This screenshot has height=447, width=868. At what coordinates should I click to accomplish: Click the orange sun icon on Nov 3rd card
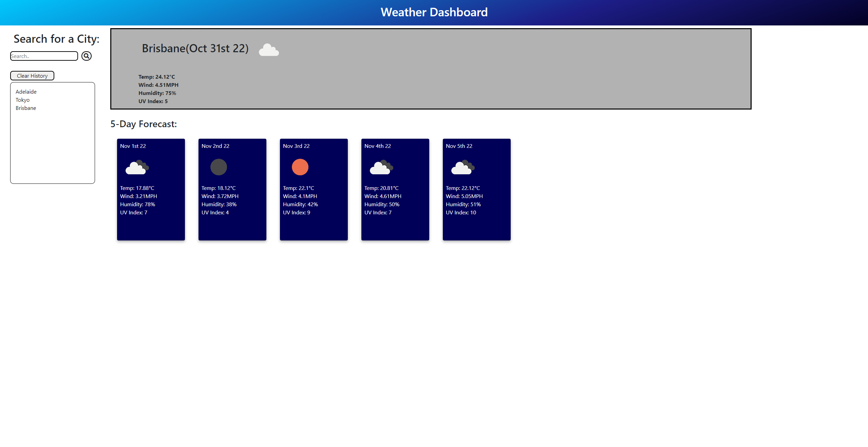[300, 167]
